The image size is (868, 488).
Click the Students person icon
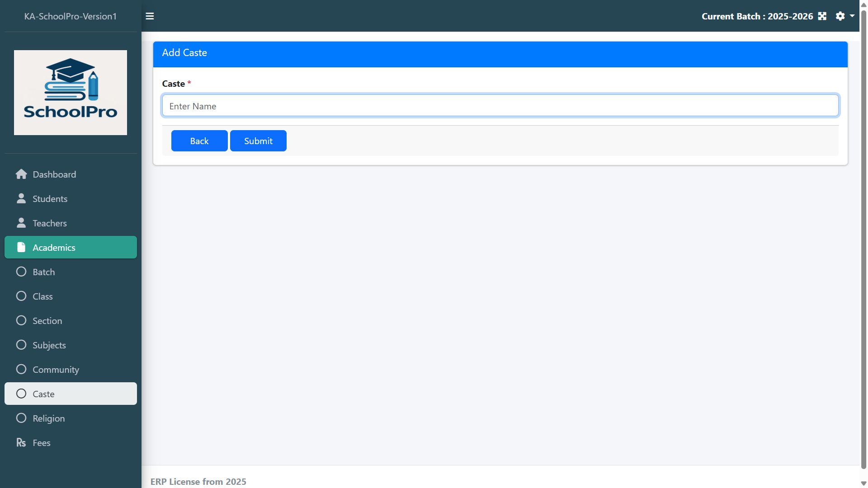click(x=21, y=199)
